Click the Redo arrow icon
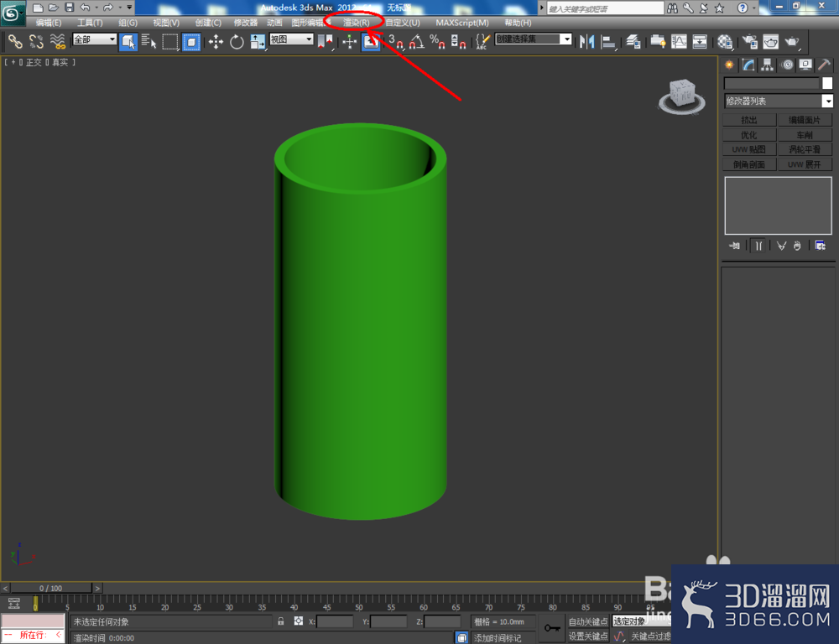The image size is (839, 644). tap(108, 8)
